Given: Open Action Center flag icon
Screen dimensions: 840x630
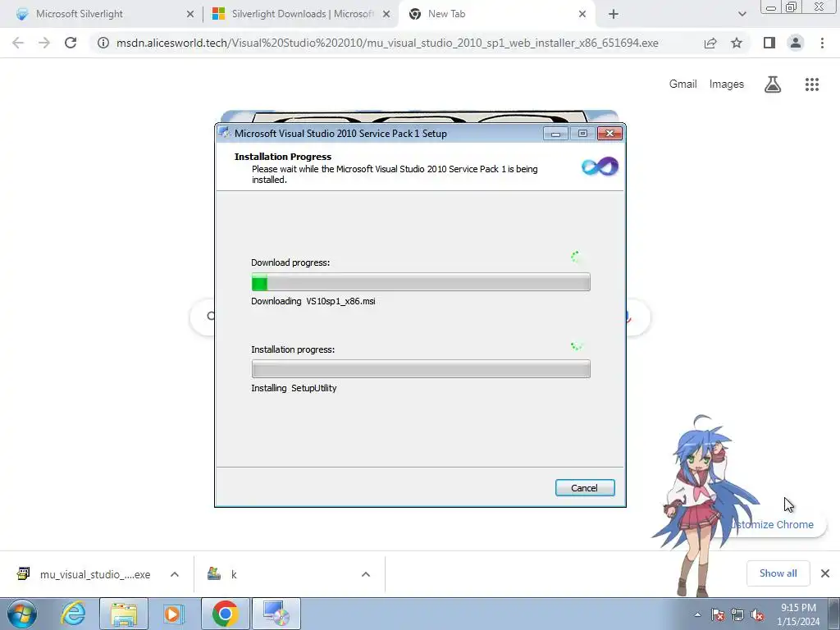Looking at the screenshot, I should (x=718, y=614).
